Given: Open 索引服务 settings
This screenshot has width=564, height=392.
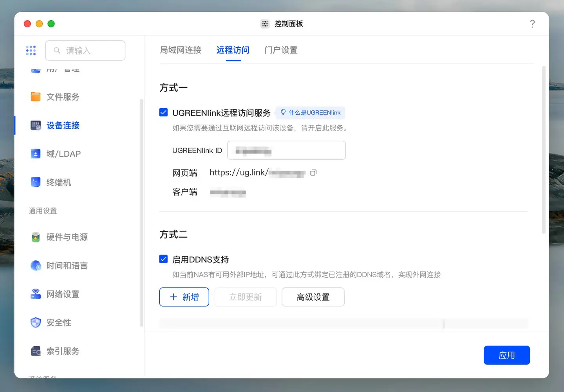Looking at the screenshot, I should [x=63, y=351].
